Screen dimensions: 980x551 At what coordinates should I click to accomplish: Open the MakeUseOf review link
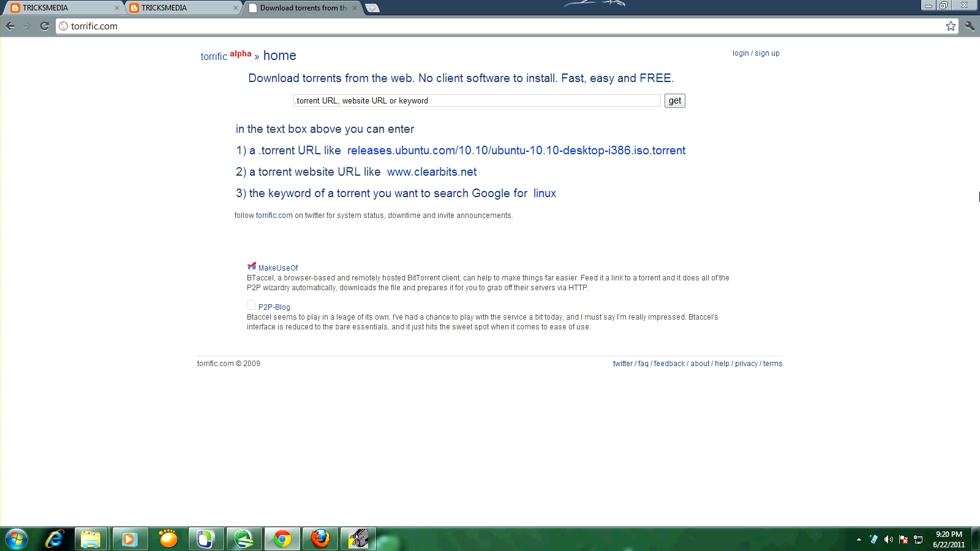pos(278,268)
